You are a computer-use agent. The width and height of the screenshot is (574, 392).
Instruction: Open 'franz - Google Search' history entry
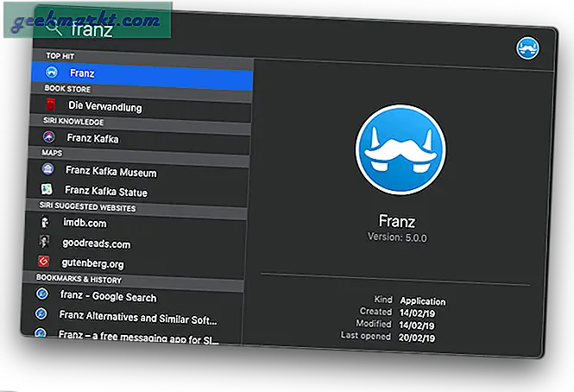click(108, 294)
